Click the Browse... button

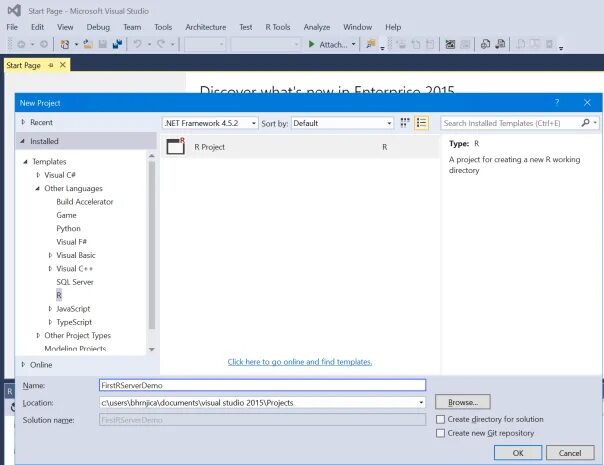[x=463, y=402]
